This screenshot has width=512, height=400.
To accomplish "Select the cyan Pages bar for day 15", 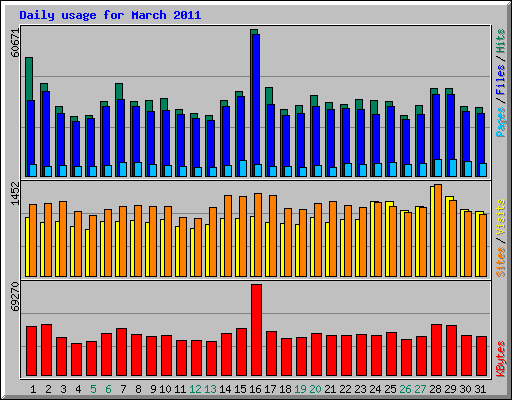I will click(x=243, y=168).
